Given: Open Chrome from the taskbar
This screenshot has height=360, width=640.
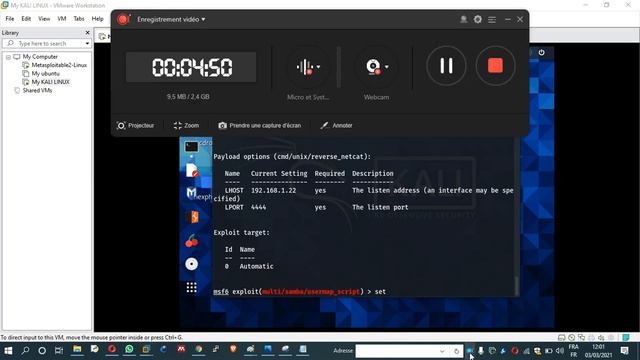Looking at the screenshot, I should click(x=198, y=349).
